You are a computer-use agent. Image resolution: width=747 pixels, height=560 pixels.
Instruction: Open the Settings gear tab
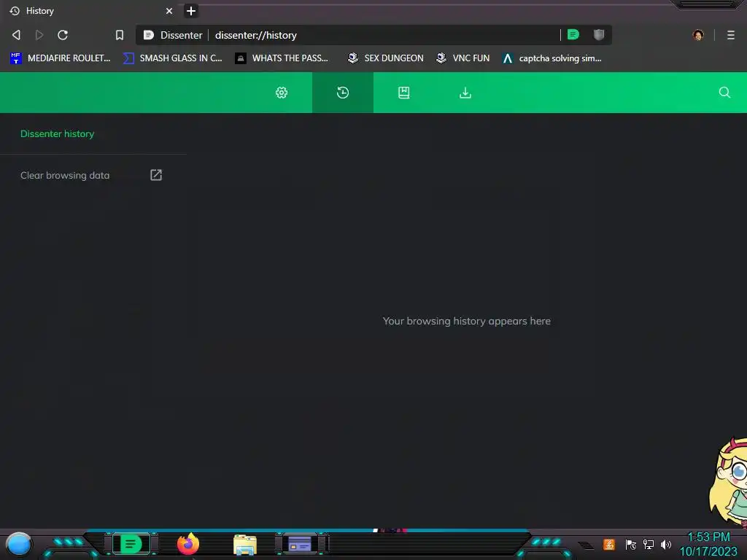click(282, 93)
